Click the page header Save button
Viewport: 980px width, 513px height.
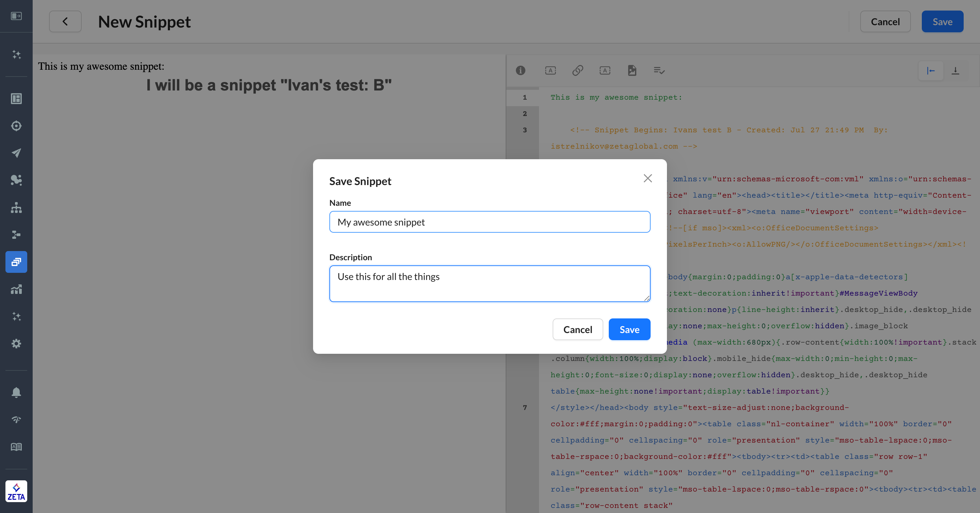click(x=942, y=22)
